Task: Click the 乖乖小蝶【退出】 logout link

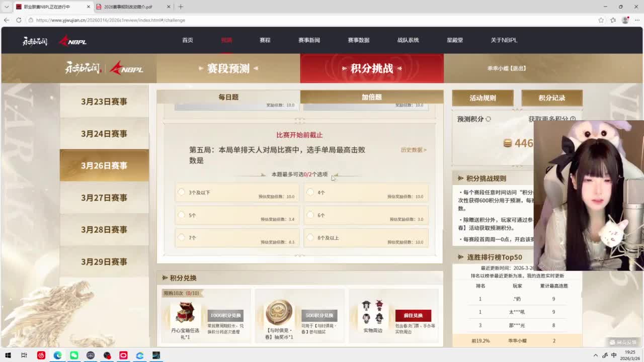Action: (x=507, y=68)
